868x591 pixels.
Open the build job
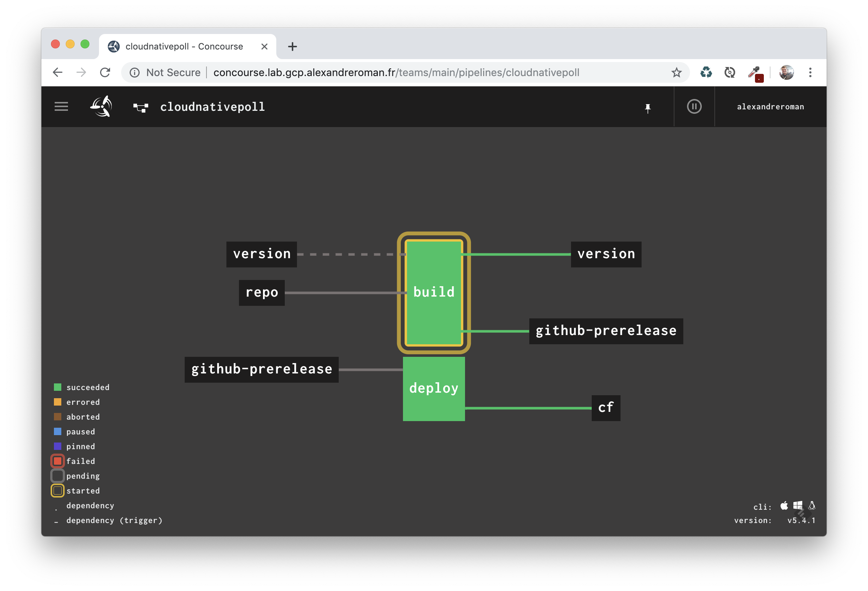[434, 292]
